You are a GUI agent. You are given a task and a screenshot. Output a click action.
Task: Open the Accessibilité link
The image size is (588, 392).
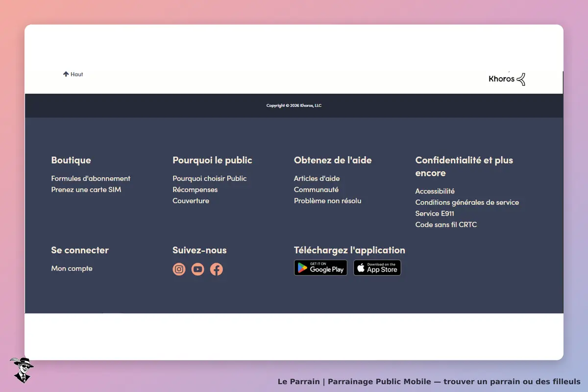point(435,191)
